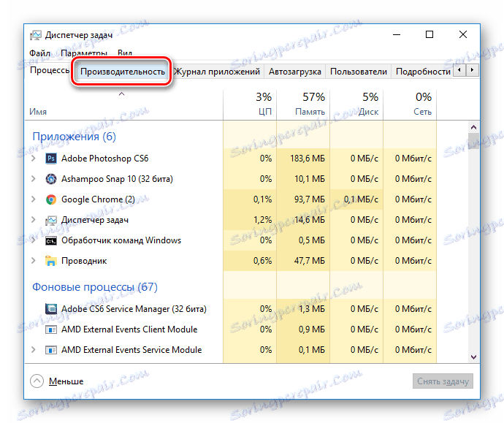Viewport: 504px width, 423px height.
Task: Close the Диспетчер задач window
Action: 463,35
